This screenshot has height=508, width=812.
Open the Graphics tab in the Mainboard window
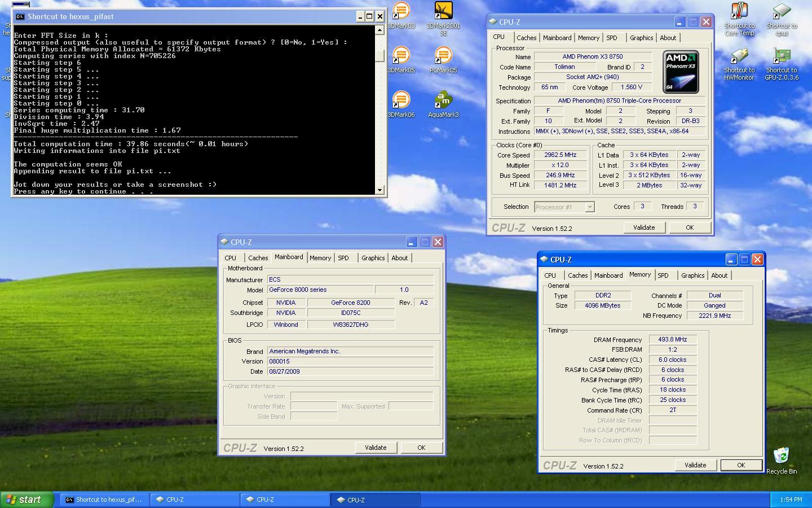coord(373,258)
